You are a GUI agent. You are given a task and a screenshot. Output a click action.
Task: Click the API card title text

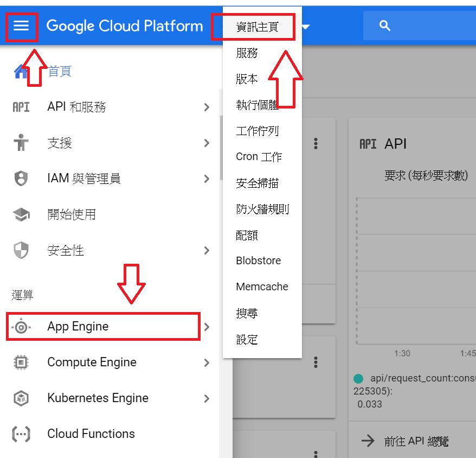coord(395,144)
